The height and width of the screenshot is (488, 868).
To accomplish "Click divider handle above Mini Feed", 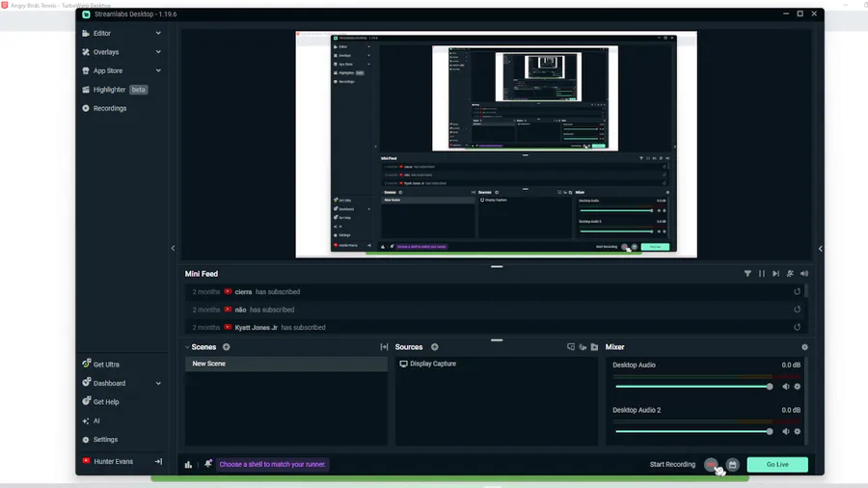I will point(497,267).
